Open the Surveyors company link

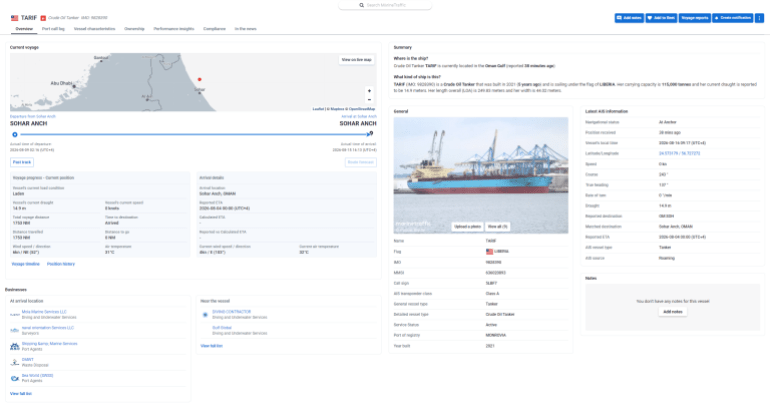coord(48,328)
